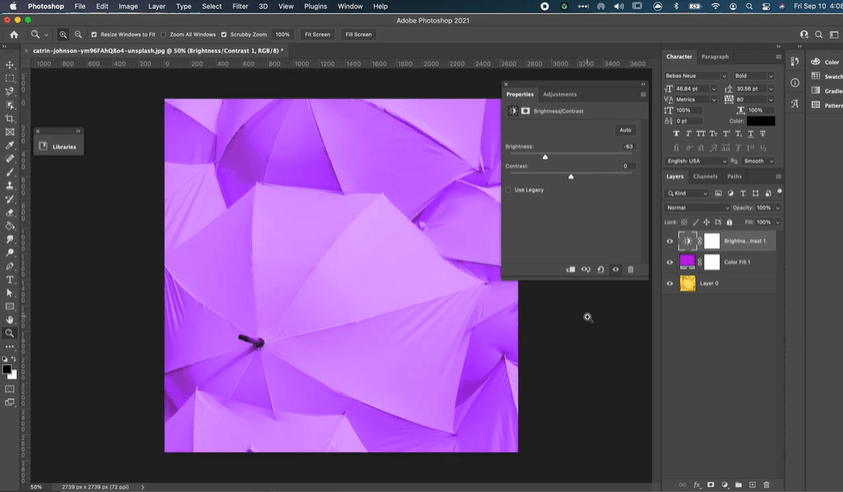Clip adjustment to layer below in Properties
The image size is (843, 492).
pos(570,269)
